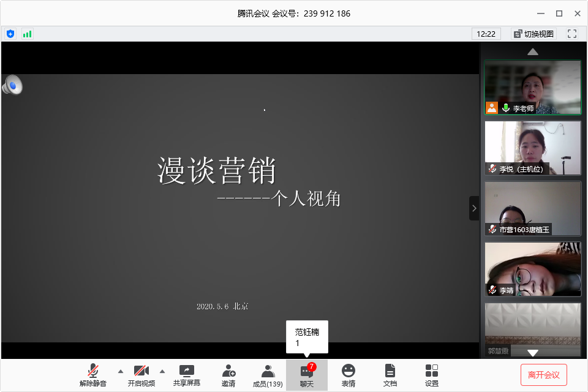
Task: Open the Settings (设置) panel
Action: coord(431,375)
